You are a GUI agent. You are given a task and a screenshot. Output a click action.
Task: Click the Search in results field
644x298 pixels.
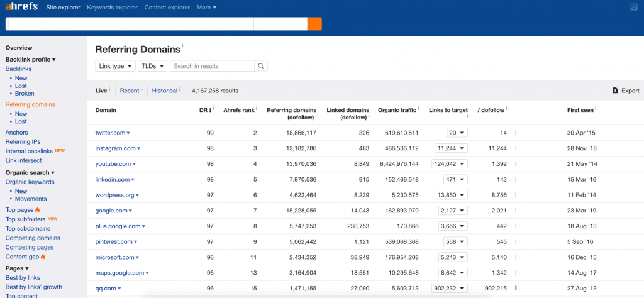click(213, 66)
